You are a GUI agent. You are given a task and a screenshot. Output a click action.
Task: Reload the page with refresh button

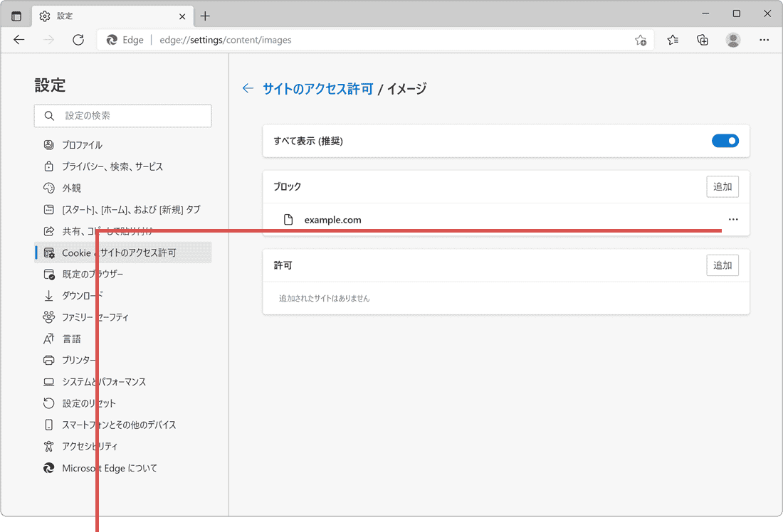click(x=78, y=40)
